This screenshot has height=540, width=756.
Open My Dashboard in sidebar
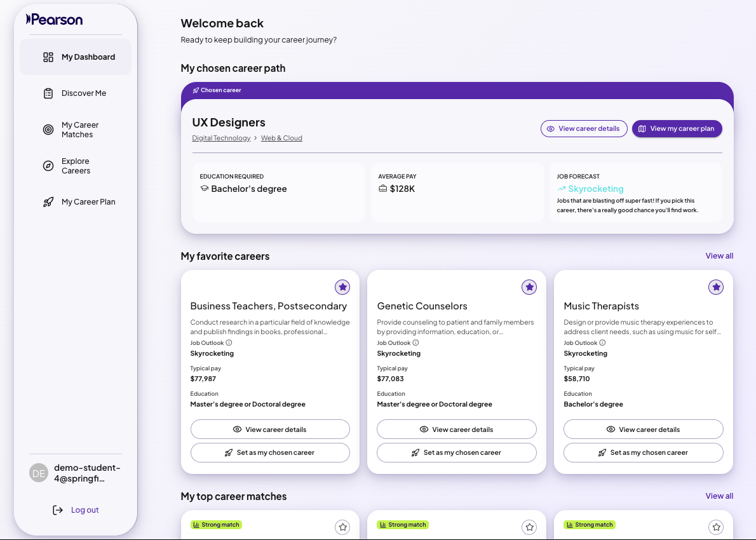coord(76,57)
